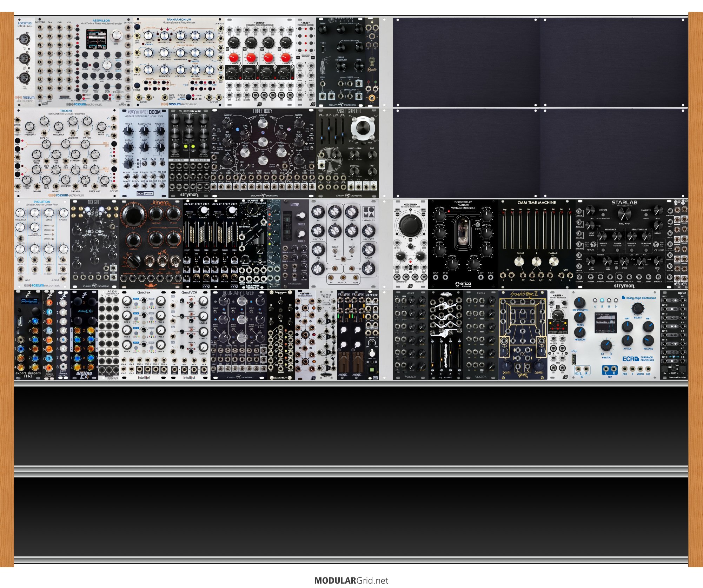Click the Locutus MIDI IN socket
The height and width of the screenshot is (588, 703).
click(25, 39)
